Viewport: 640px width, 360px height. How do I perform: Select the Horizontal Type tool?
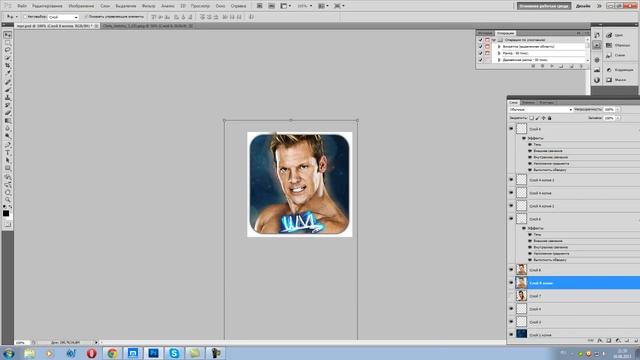[7, 153]
